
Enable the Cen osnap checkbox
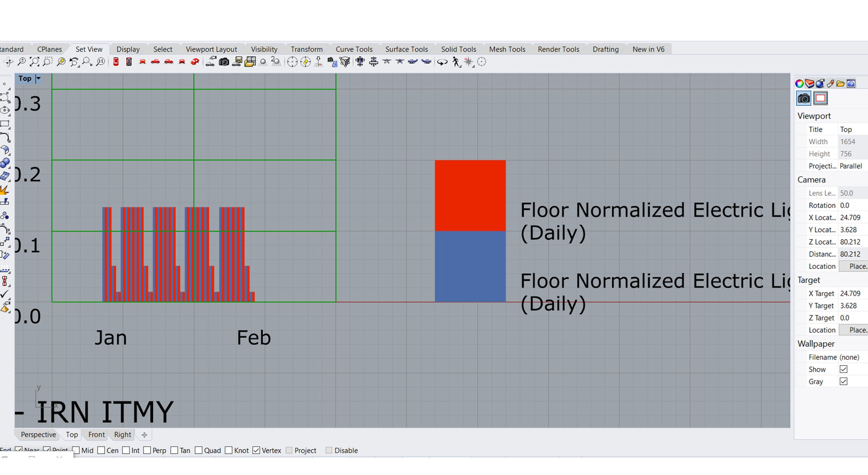(101, 450)
